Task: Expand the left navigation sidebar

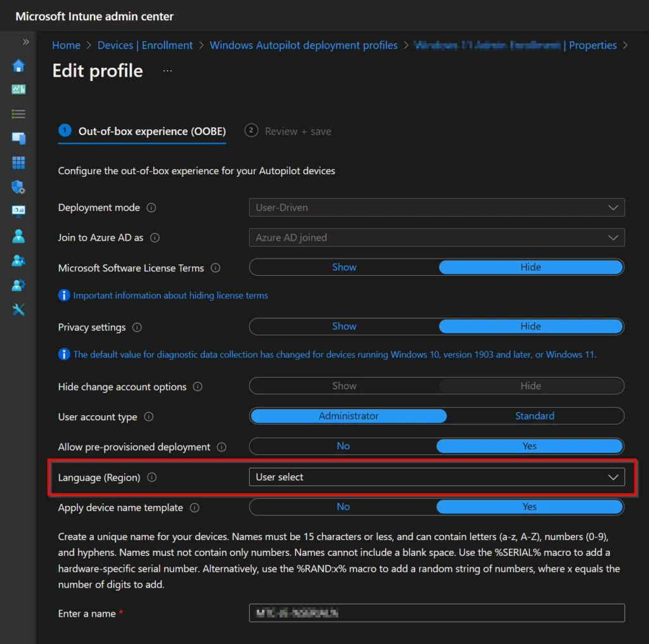Action: pos(25,42)
